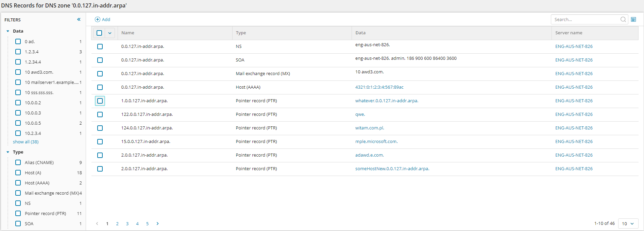Check the select-all header checkbox

tap(99, 33)
